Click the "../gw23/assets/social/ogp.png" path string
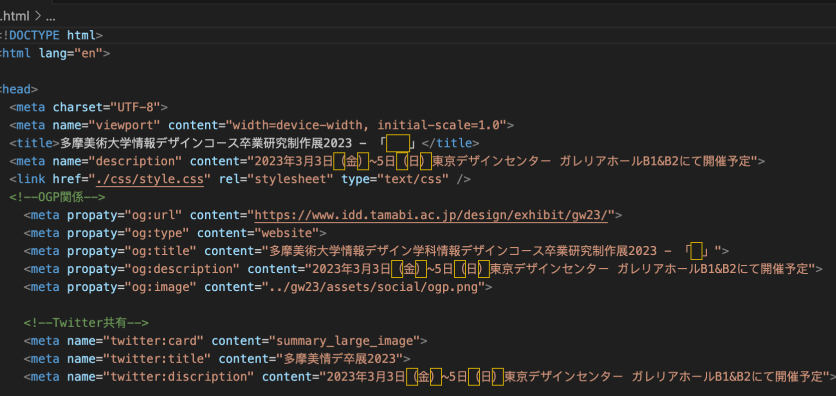This screenshot has width=836, height=396. 373,287
